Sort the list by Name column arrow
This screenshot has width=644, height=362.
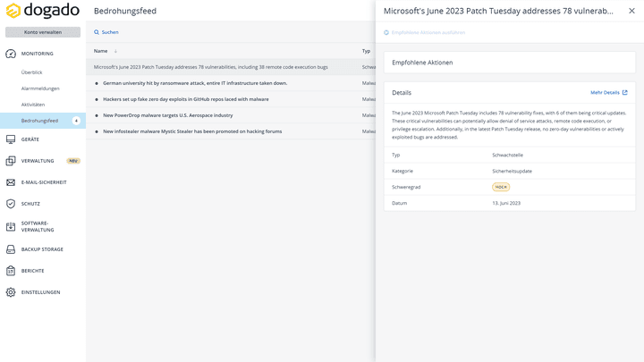[x=115, y=51]
